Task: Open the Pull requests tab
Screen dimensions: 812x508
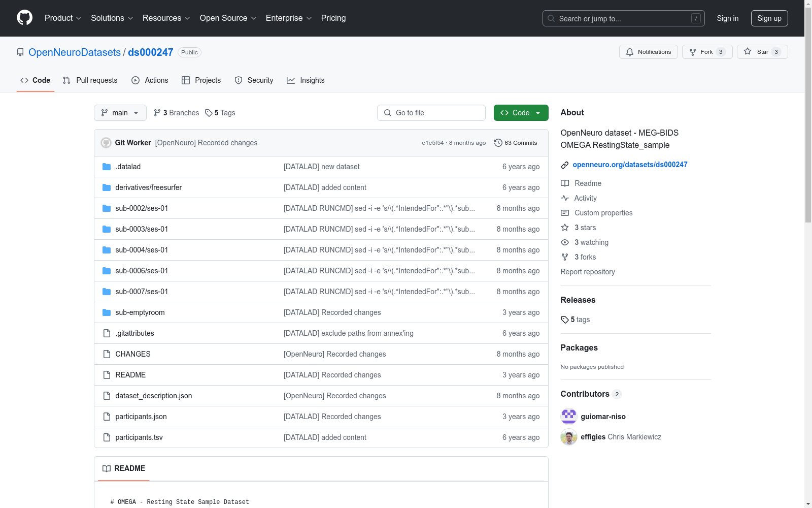Action: 90,80
